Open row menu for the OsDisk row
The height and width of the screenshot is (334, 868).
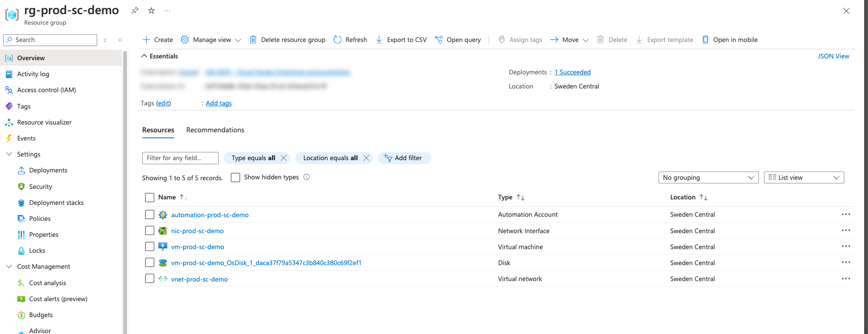[846, 262]
